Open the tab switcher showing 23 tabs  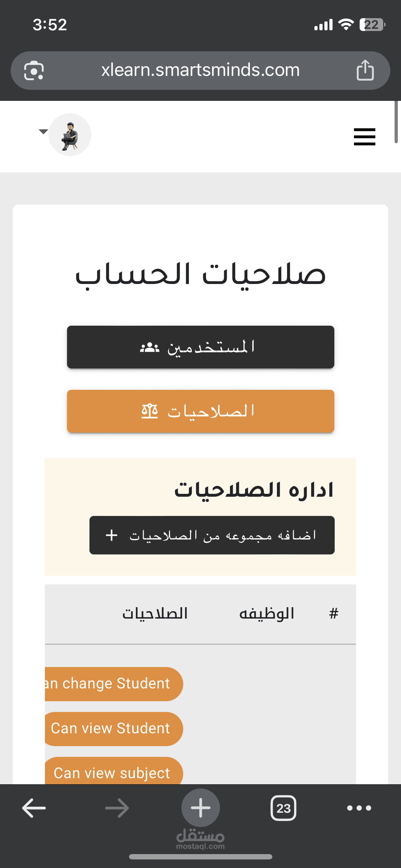pyautogui.click(x=283, y=808)
